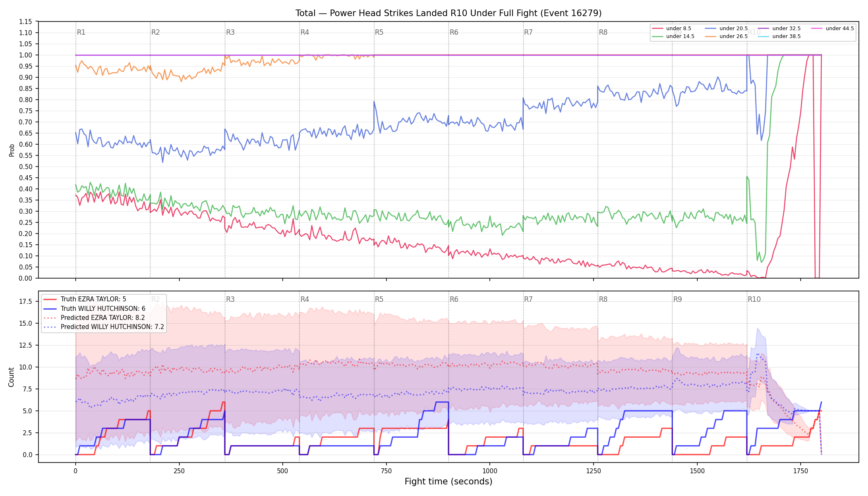Click the 'Prob' y-axis label
868x496 pixels.
(x=12, y=150)
